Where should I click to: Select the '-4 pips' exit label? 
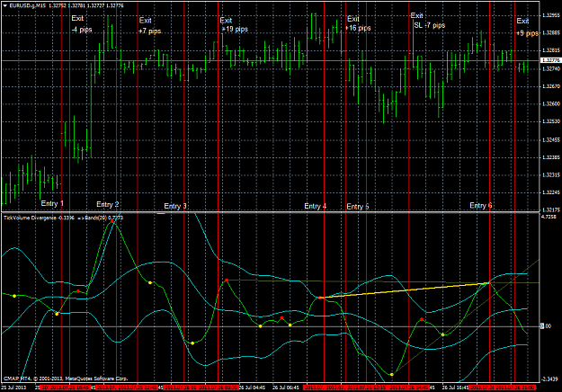[82, 30]
